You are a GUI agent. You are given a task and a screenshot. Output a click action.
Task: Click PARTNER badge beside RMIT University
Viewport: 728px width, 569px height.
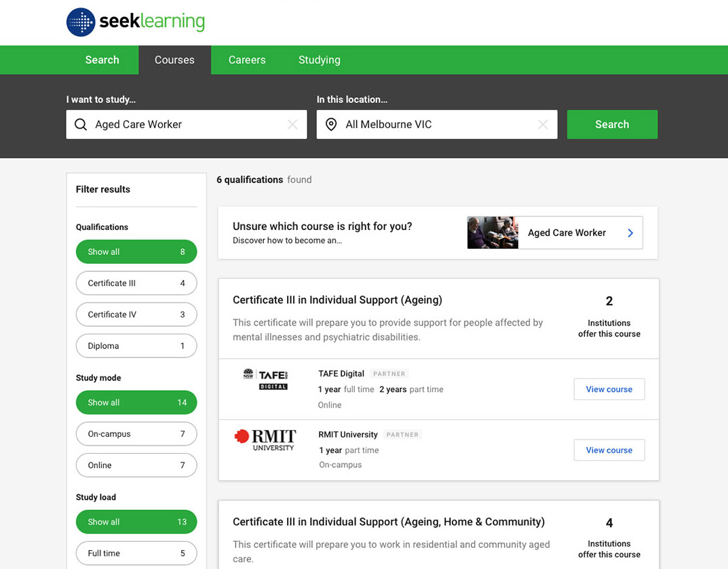(402, 435)
